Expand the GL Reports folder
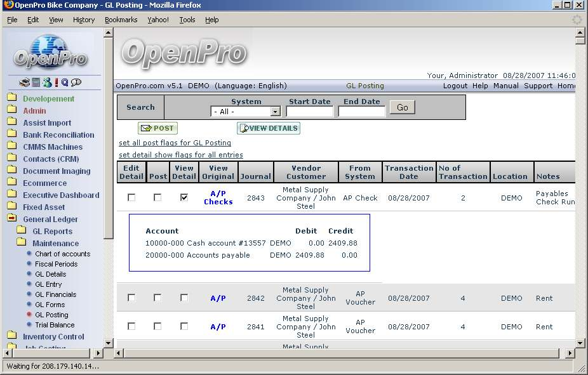Viewport: 588px width, 375px height. click(x=21, y=232)
